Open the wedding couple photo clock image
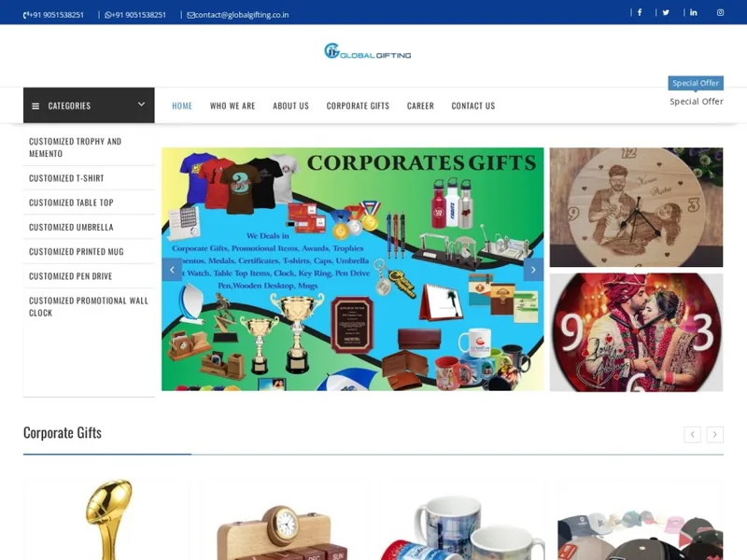 coord(636,332)
